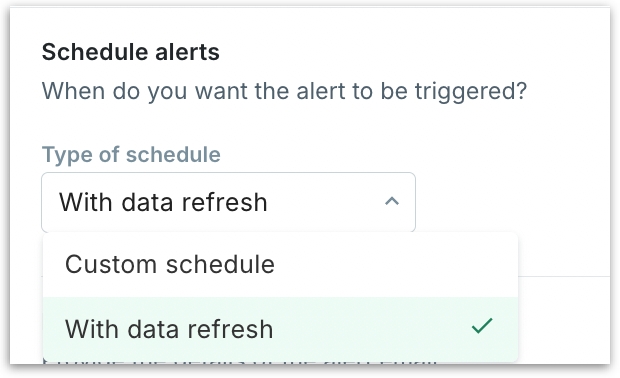
Task: Click empty space inside the Custom schedule row
Action: click(x=395, y=264)
